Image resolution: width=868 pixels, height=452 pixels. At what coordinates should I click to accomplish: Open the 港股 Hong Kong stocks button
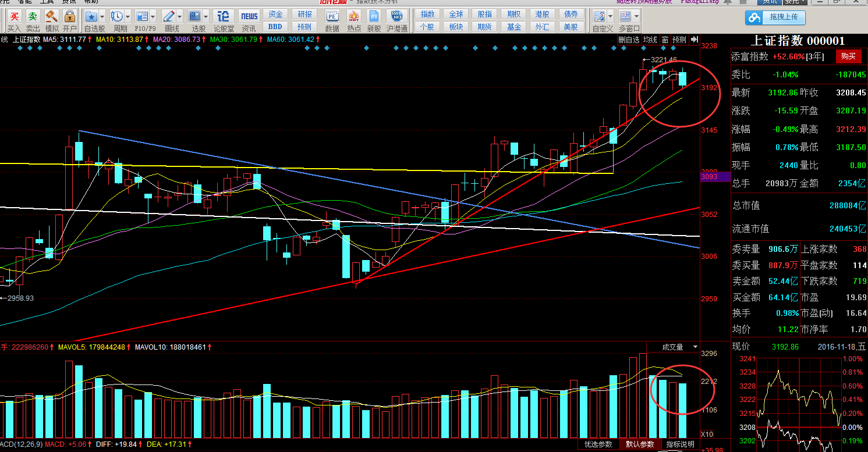542,14
